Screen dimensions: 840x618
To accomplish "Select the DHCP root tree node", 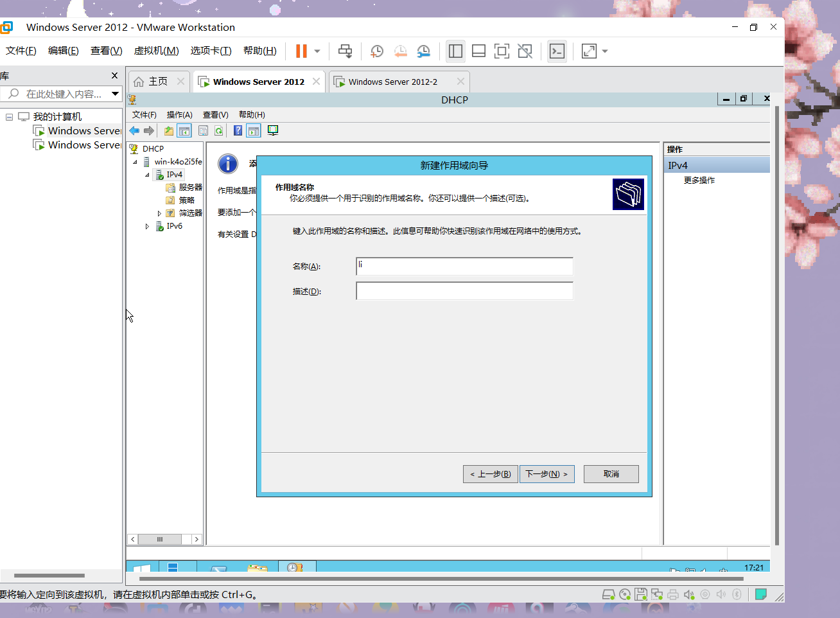I will click(x=153, y=149).
